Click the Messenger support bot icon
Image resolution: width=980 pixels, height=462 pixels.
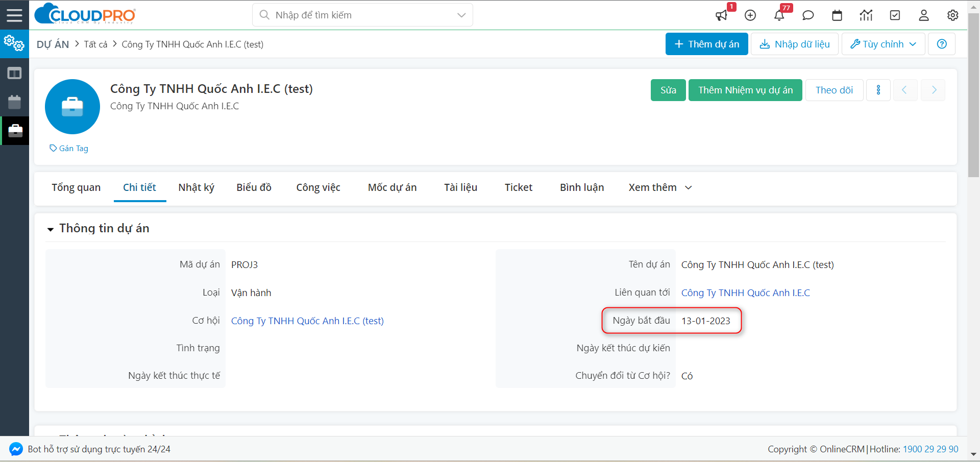pos(16,449)
